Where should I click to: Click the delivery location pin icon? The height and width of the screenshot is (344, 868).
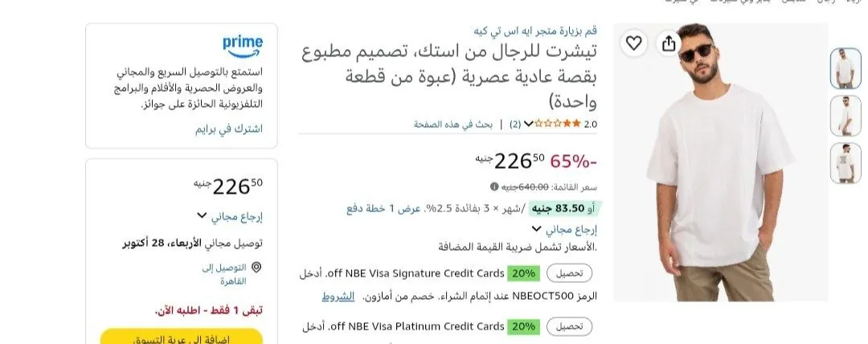[256, 268]
